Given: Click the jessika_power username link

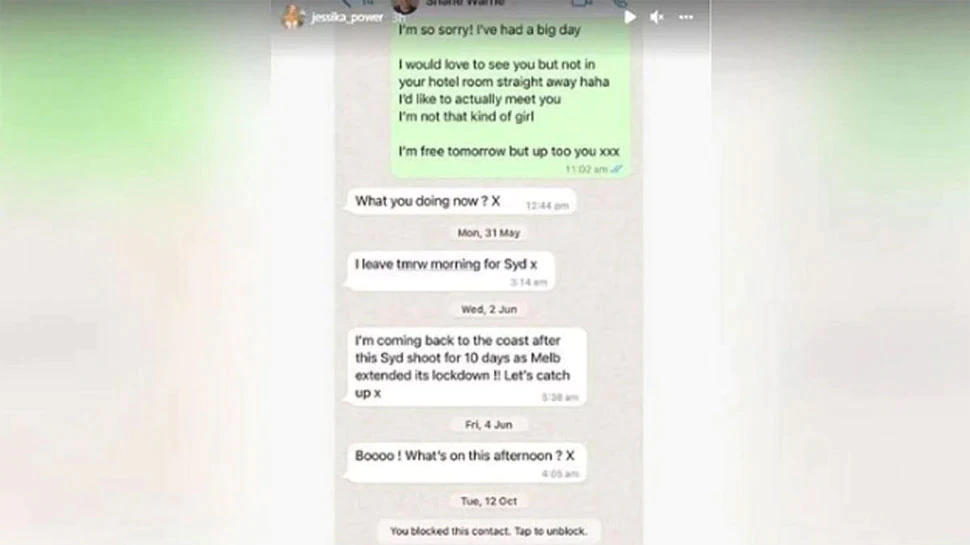Looking at the screenshot, I should pos(347,17).
